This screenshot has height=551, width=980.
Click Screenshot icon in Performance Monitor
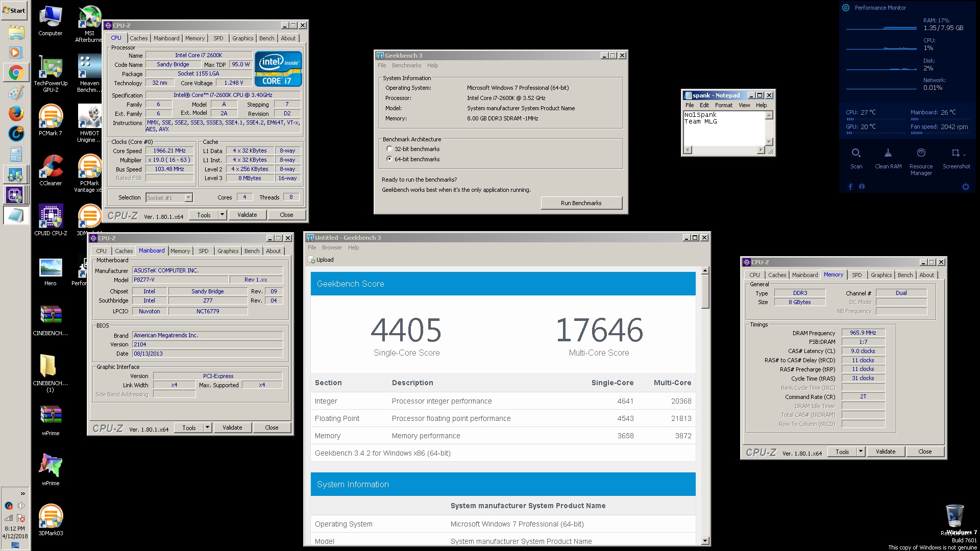(x=956, y=159)
